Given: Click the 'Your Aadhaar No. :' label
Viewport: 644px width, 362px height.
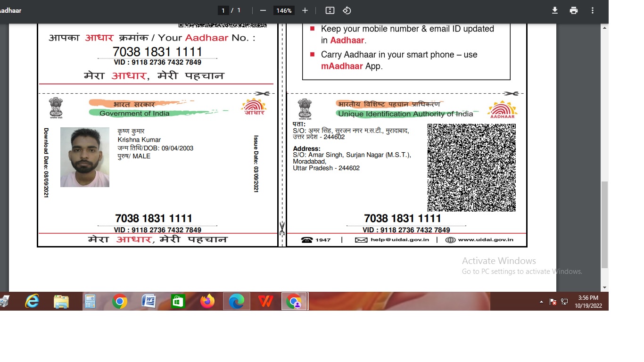Looking at the screenshot, I should tap(206, 38).
